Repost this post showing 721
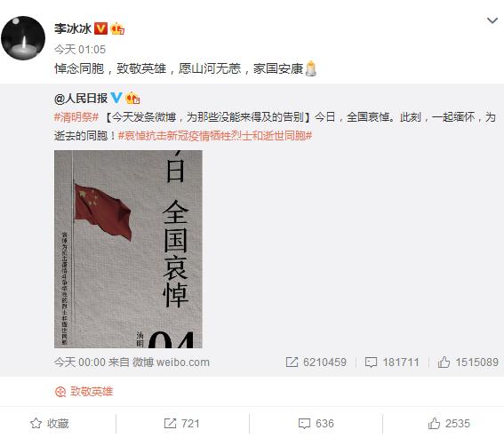This screenshot has height=438, width=504. [182, 423]
